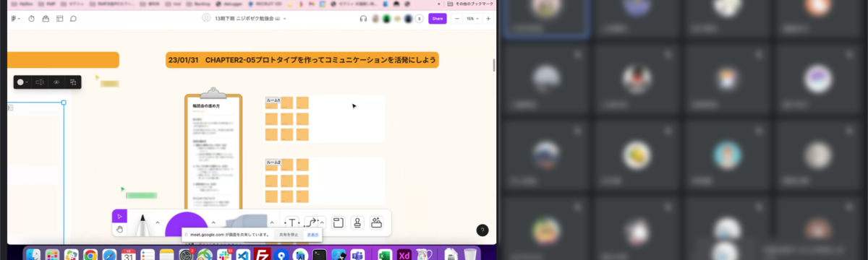This screenshot has width=868, height=260.
Task: Open the fill color circle dropdown
Action: point(22,82)
